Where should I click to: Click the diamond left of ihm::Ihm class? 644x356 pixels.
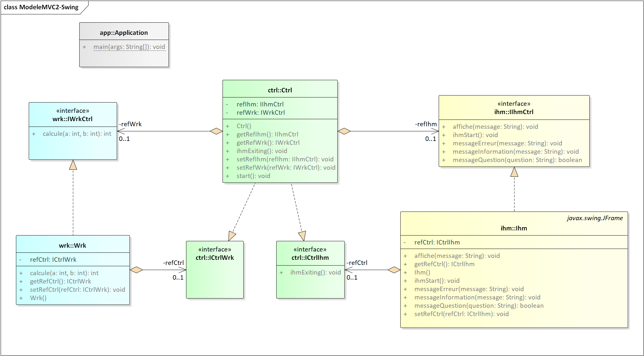pos(394,270)
